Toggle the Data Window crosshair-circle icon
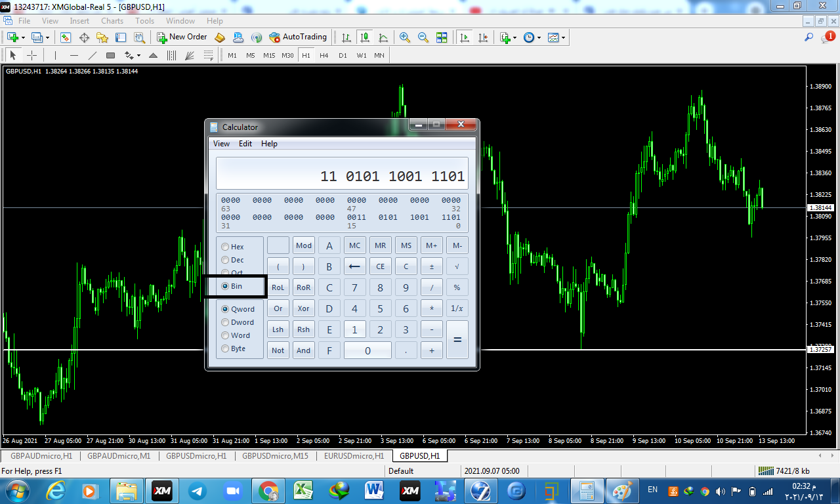 tap(84, 37)
